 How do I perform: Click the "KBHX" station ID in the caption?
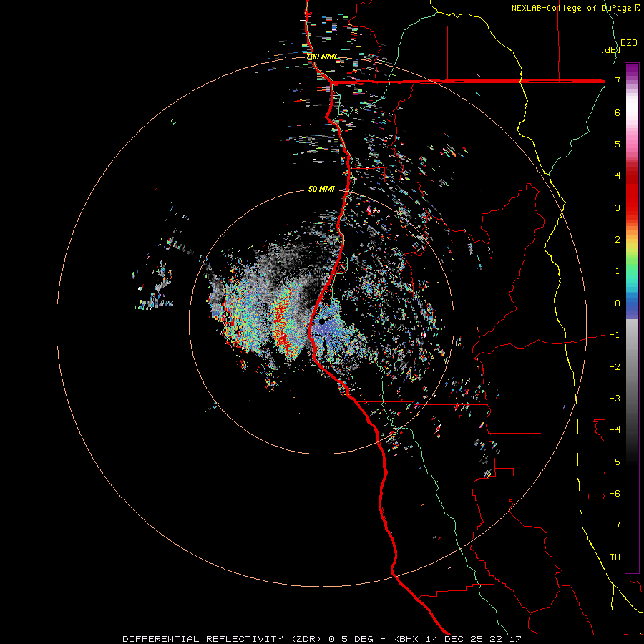(x=406, y=639)
